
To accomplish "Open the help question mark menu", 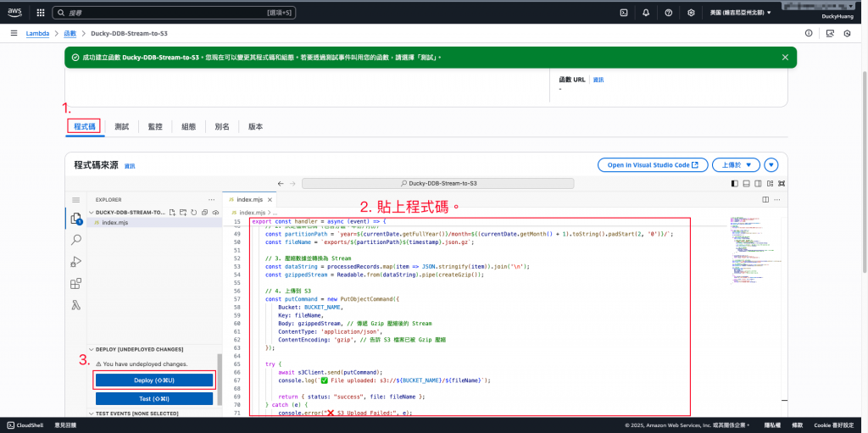I will (x=668, y=12).
